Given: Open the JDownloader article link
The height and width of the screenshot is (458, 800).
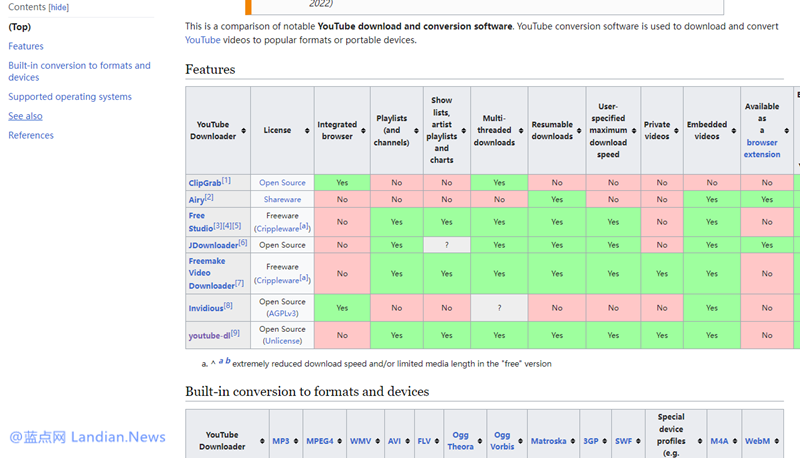Looking at the screenshot, I should (213, 245).
